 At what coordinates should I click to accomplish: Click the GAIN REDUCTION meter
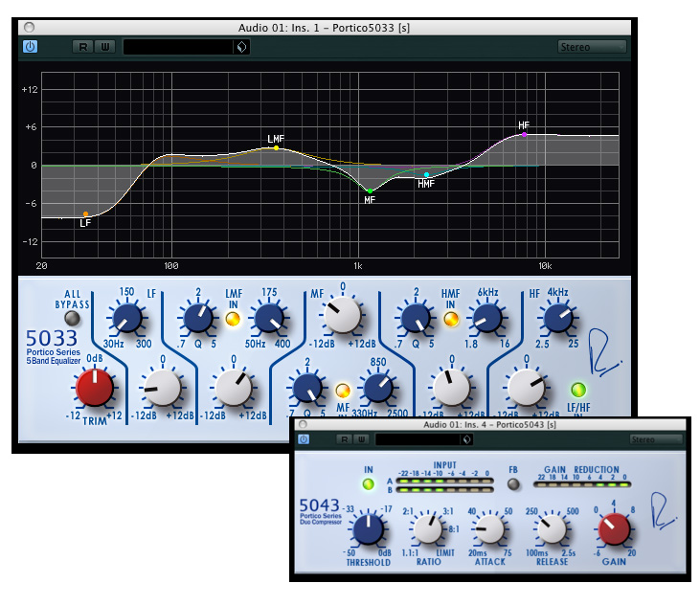[582, 484]
